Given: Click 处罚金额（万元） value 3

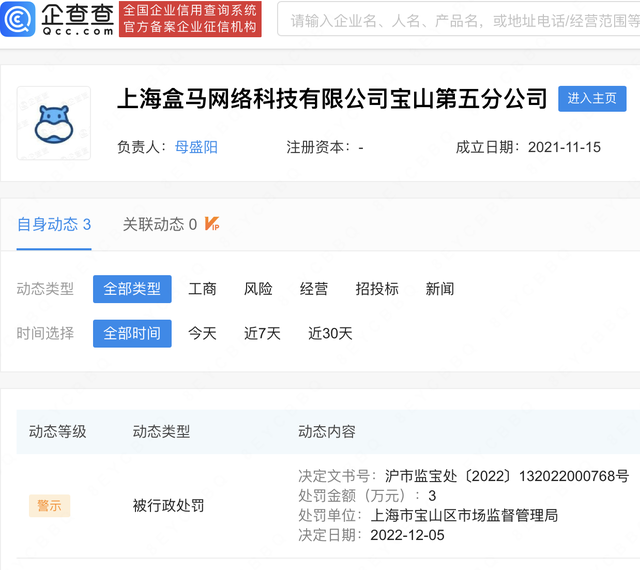Looking at the screenshot, I should click(432, 496).
